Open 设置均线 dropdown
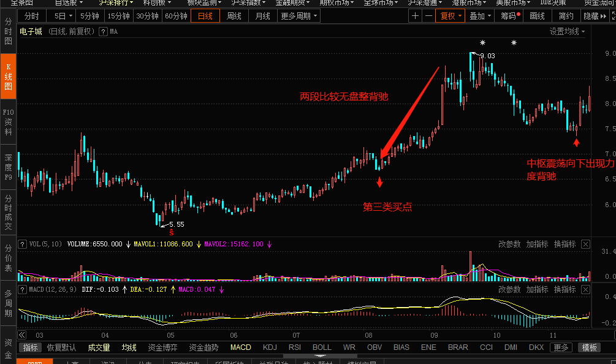616x364 pixels. point(567,31)
